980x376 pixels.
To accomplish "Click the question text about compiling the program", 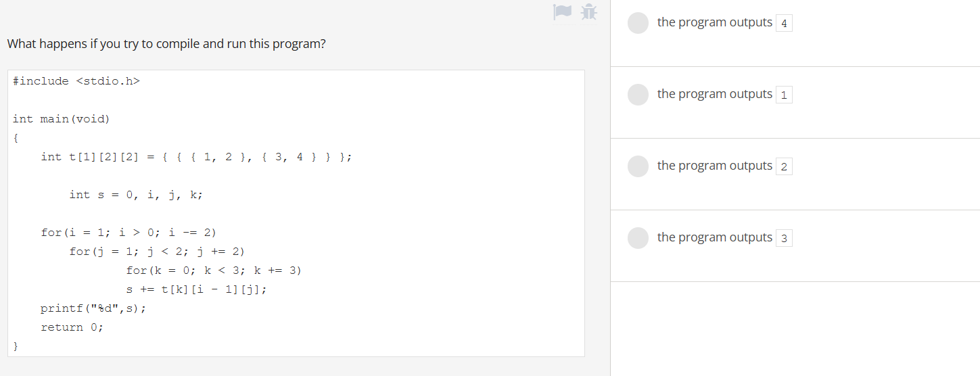I will [166, 44].
